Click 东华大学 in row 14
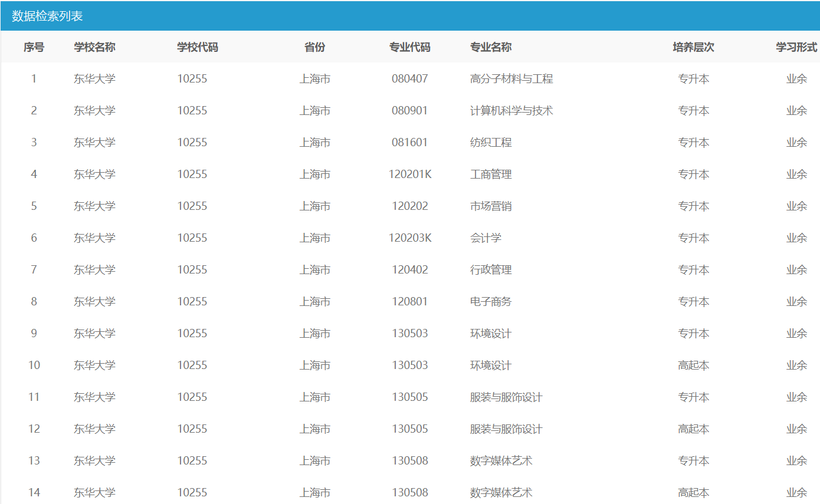This screenshot has height=504, width=820. tap(94, 493)
